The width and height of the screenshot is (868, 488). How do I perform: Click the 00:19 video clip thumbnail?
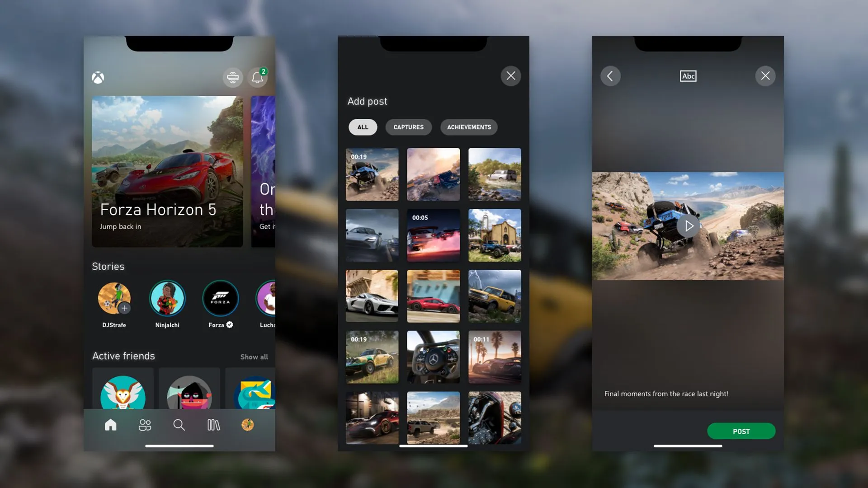tap(372, 174)
